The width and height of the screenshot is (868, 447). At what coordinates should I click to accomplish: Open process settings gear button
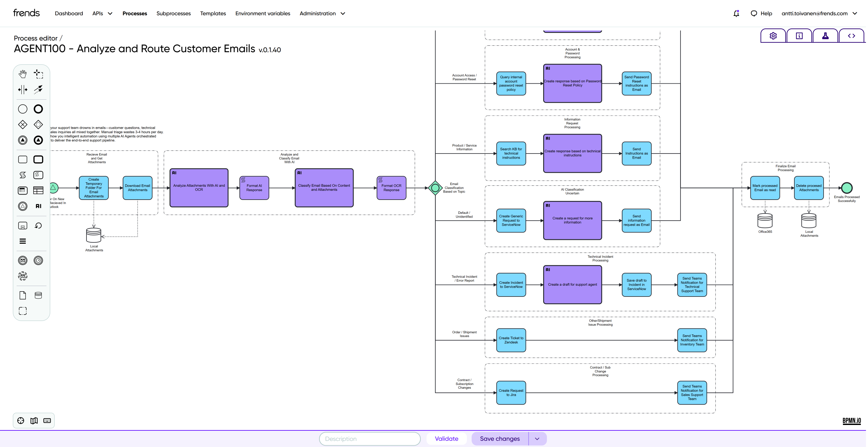coord(773,36)
